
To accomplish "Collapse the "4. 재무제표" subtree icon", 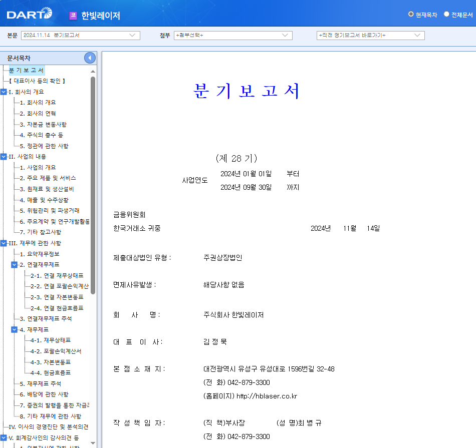I will [14, 329].
